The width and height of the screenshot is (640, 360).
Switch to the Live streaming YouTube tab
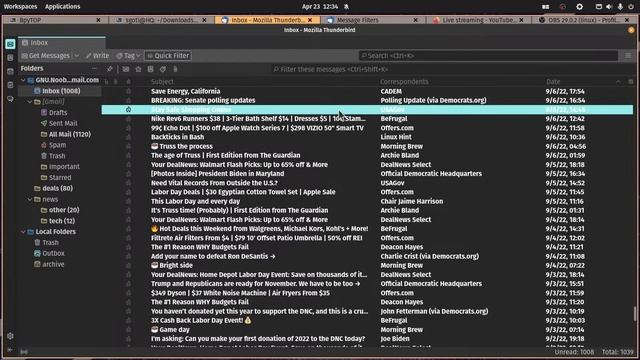(x=478, y=20)
